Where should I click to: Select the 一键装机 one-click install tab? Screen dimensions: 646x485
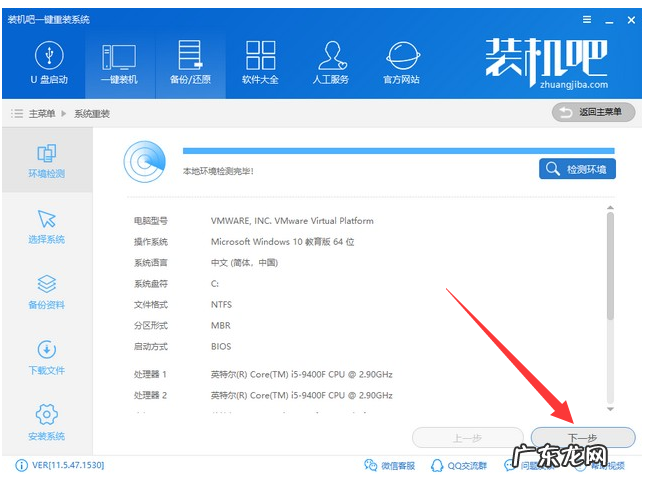point(119,65)
